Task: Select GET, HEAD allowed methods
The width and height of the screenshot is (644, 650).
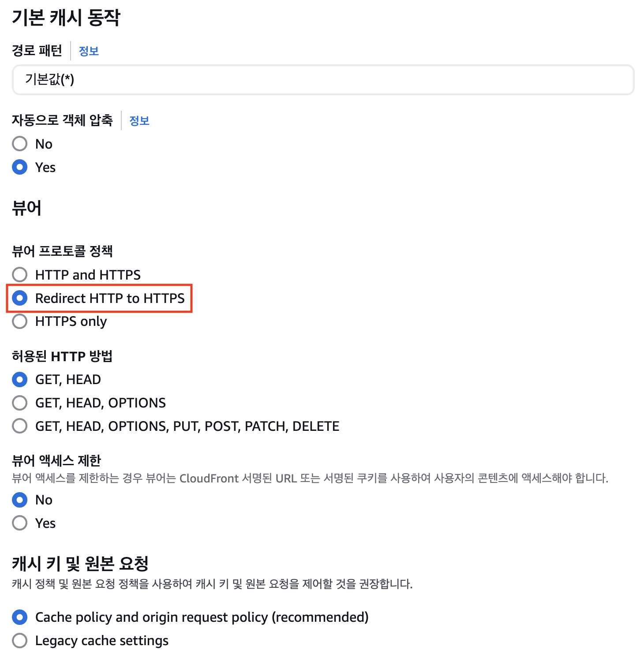Action: pyautogui.click(x=20, y=379)
